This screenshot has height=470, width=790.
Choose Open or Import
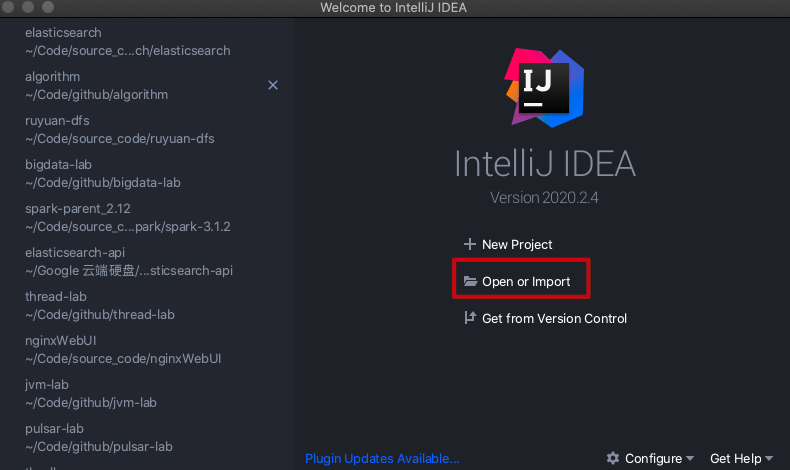[526, 282]
